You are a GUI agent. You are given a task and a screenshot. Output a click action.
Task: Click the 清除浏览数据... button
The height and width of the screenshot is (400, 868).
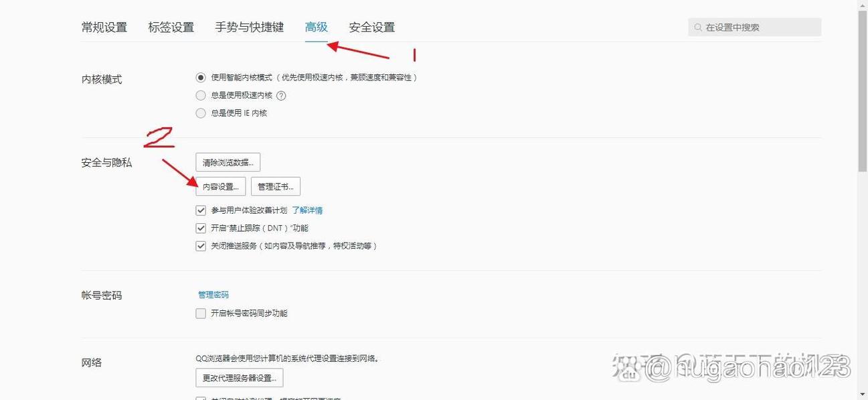point(228,162)
